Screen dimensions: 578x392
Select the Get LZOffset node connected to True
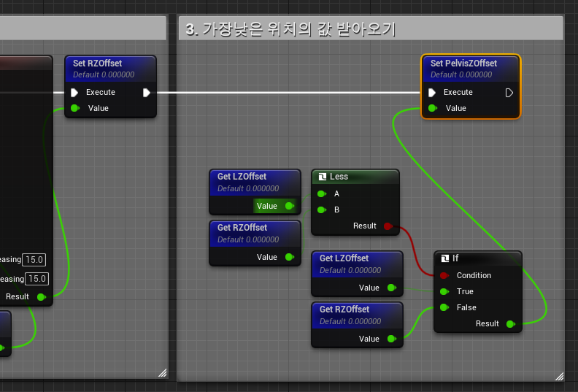357,274
